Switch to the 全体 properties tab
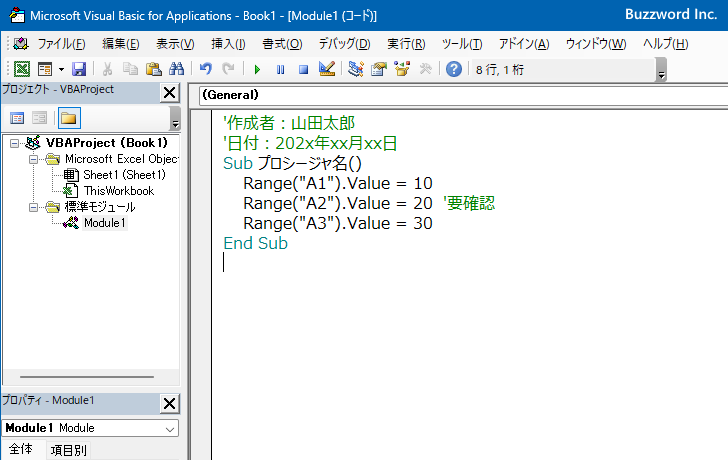 [x=21, y=449]
